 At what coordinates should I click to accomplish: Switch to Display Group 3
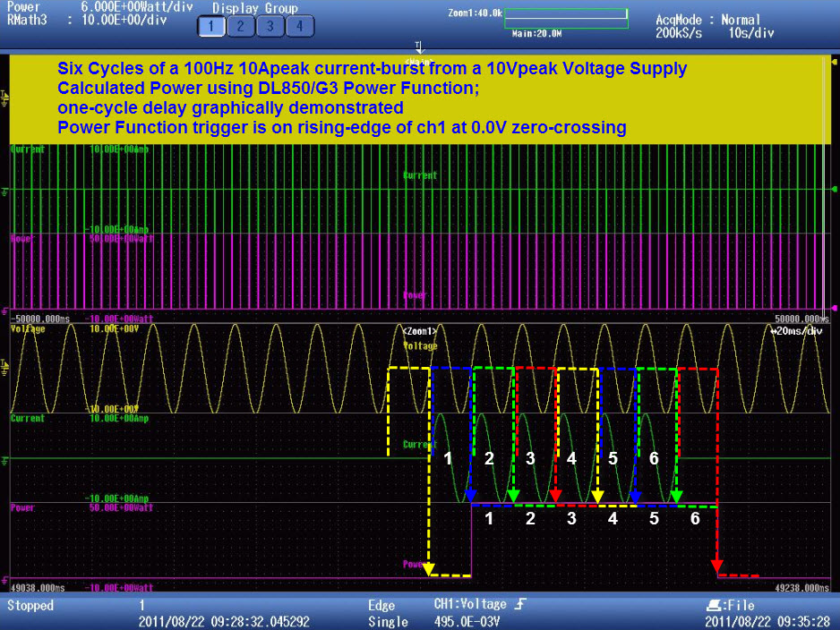click(x=270, y=26)
